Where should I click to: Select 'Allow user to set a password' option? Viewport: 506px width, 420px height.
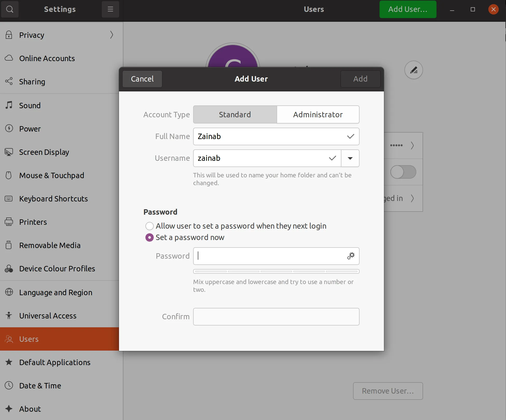coord(150,226)
